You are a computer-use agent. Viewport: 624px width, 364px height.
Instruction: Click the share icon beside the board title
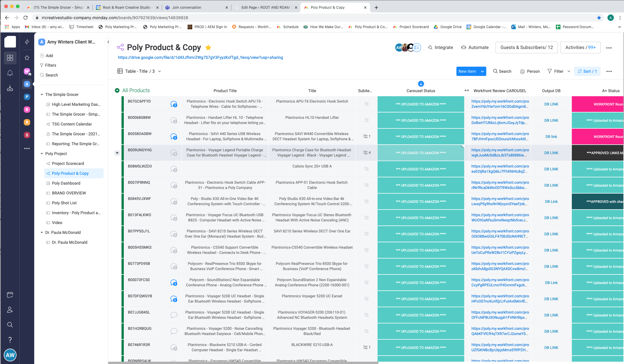120,47
